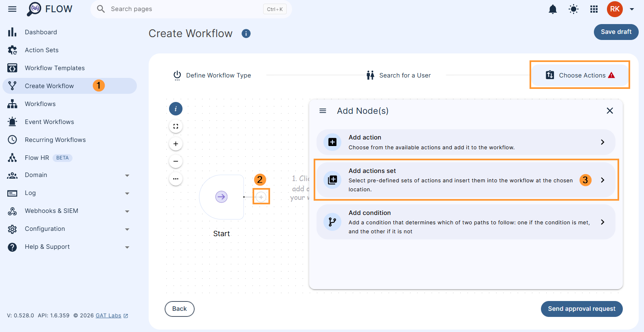Image resolution: width=644 pixels, height=332 pixels.
Task: Click the Recurring Workflows clock icon
Action: pos(12,139)
